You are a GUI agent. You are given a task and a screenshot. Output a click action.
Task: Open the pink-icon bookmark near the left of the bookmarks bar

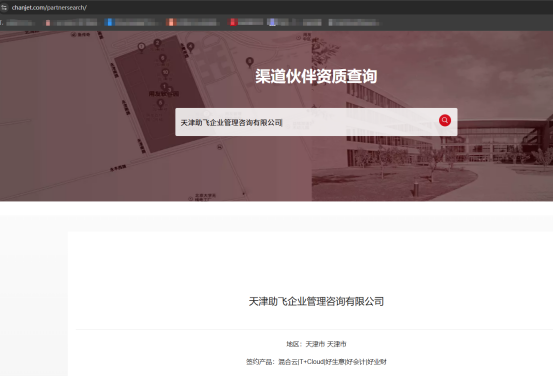(71, 23)
